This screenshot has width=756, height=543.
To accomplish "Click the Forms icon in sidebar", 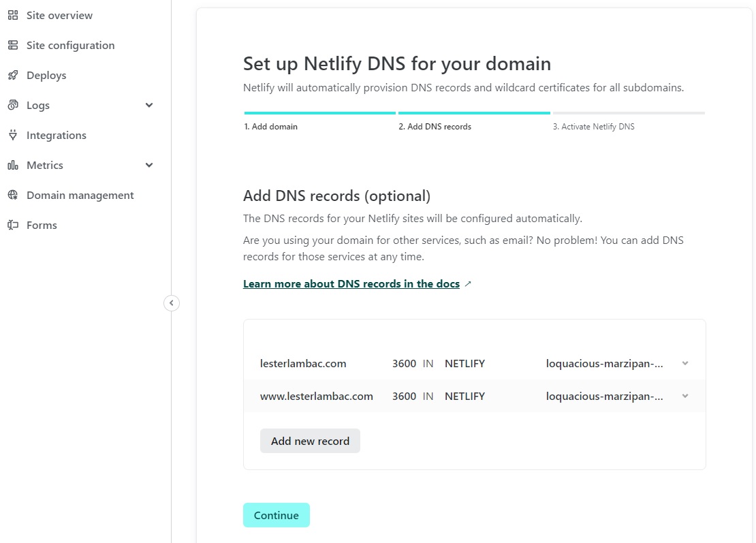I will click(13, 226).
